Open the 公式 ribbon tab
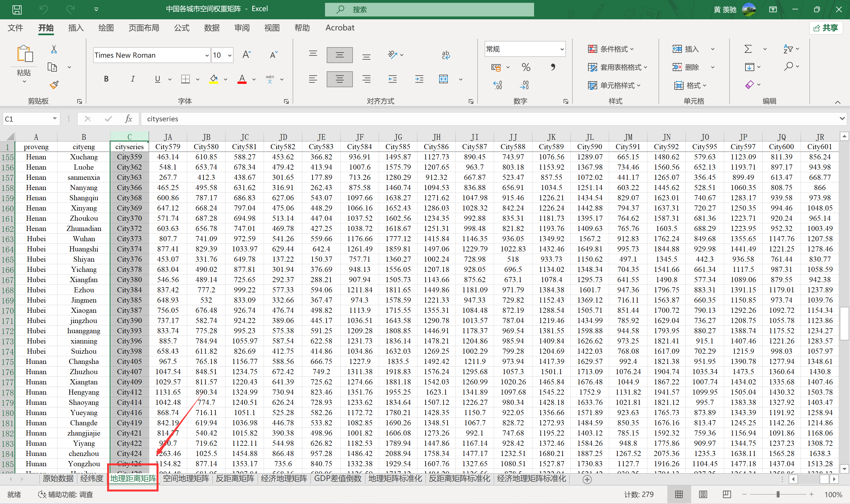 coord(182,28)
